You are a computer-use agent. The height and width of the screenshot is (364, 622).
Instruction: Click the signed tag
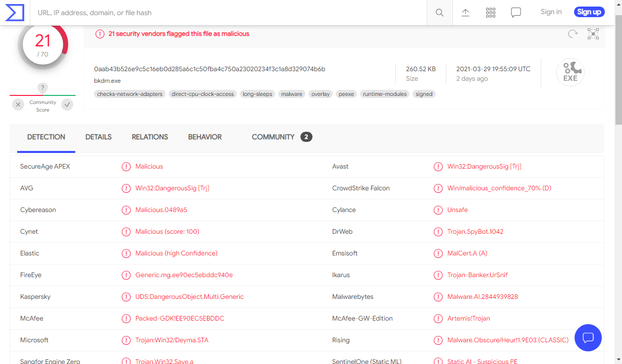(x=424, y=94)
